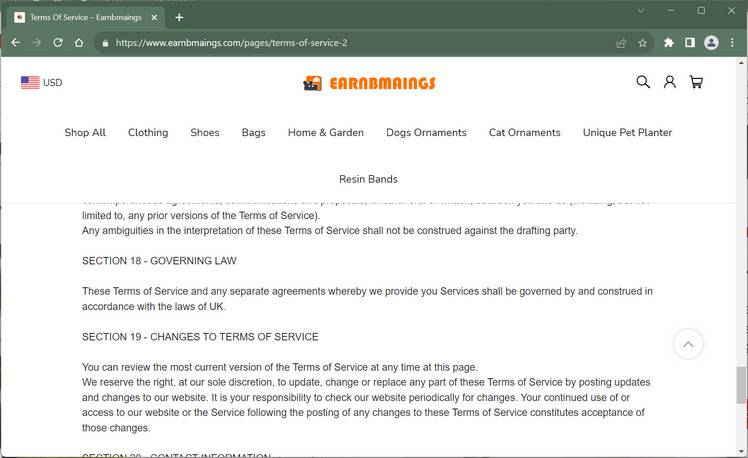The width and height of the screenshot is (748, 458).
Task: Open the Earnbmaings logo homepage
Action: tap(369, 83)
